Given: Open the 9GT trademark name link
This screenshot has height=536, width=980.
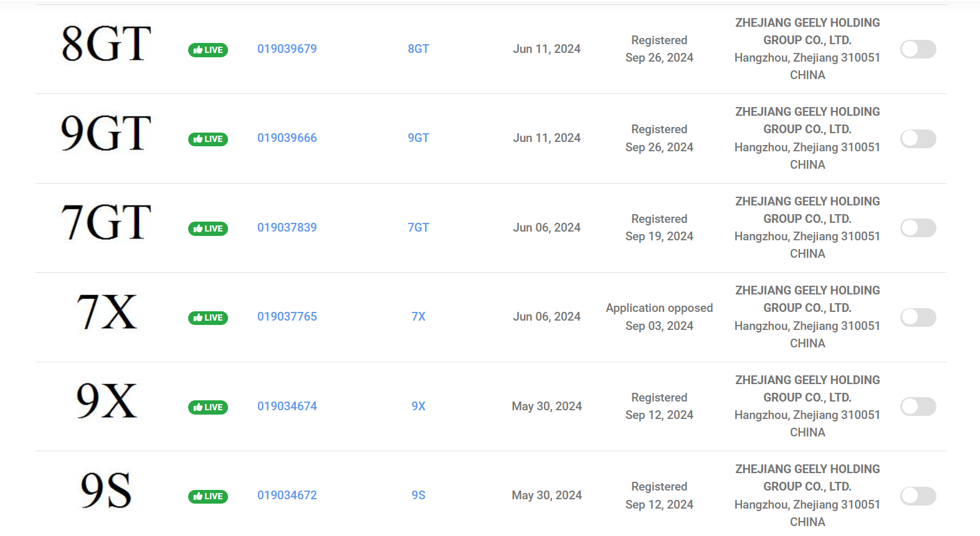Looking at the screenshot, I should coord(419,138).
